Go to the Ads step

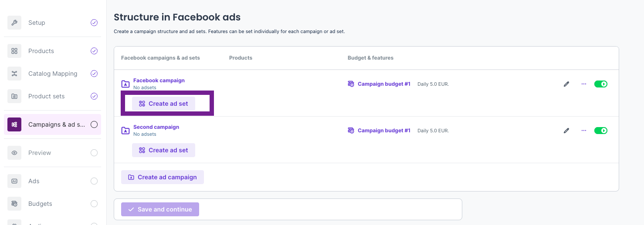(53, 181)
